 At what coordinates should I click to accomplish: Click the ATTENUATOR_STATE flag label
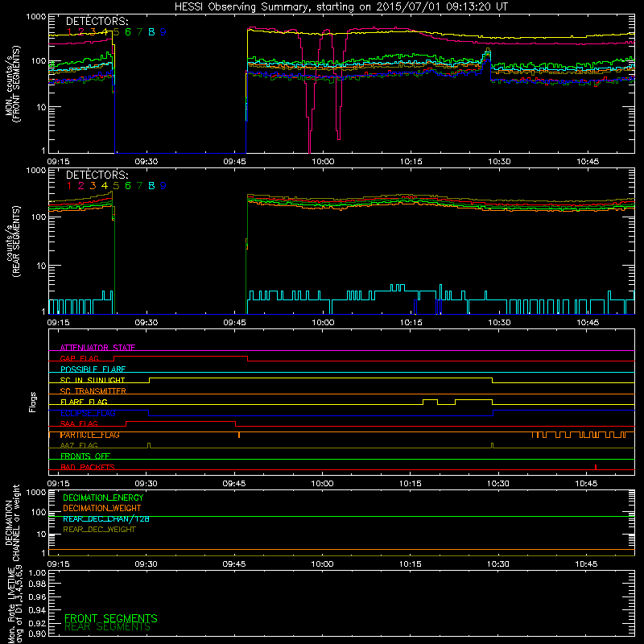97,348
